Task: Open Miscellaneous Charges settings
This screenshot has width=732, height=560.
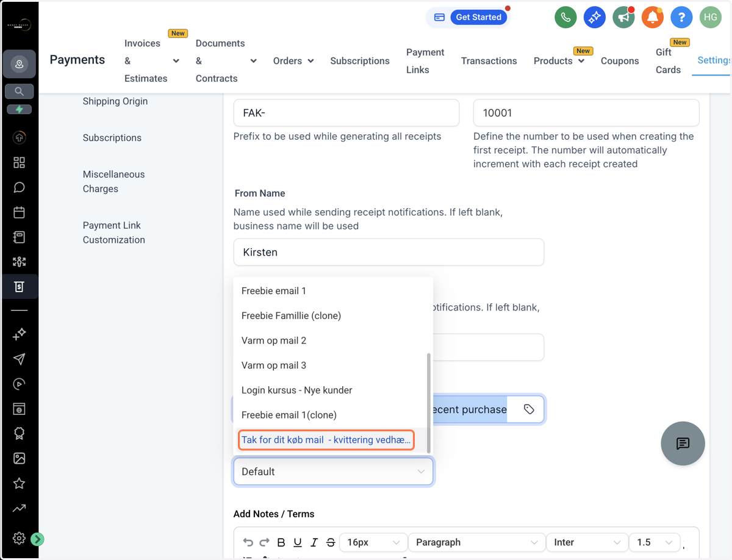Action: (114, 182)
